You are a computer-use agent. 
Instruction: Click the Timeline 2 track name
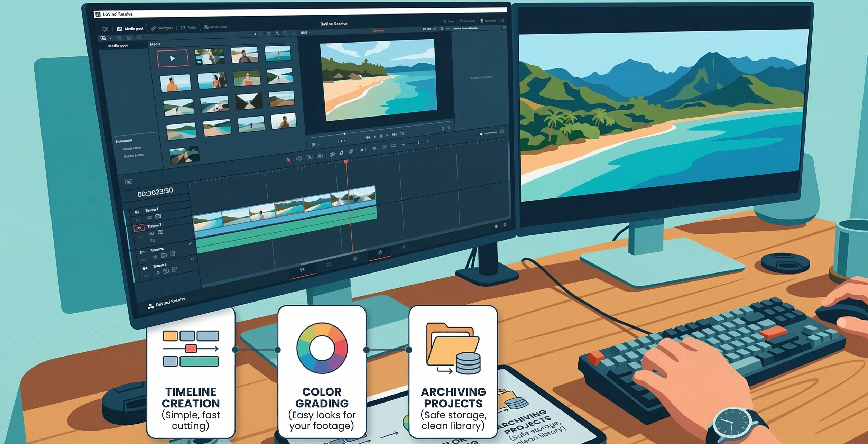pyautogui.click(x=154, y=226)
